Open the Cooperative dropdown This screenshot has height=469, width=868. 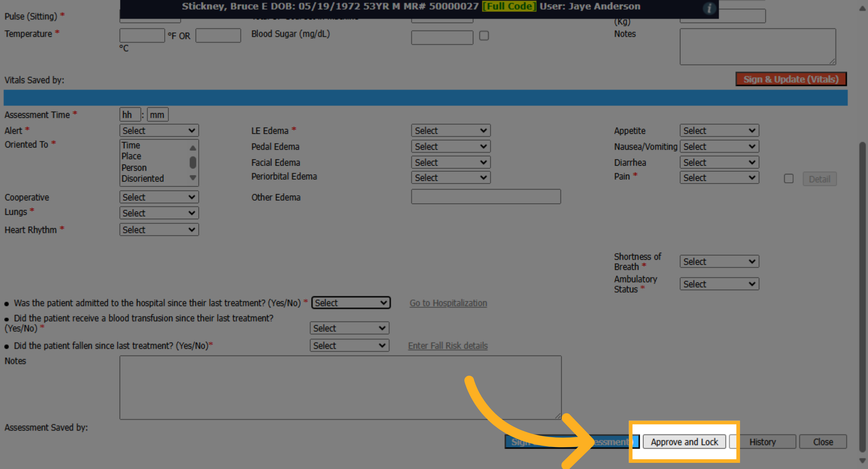[x=159, y=197]
